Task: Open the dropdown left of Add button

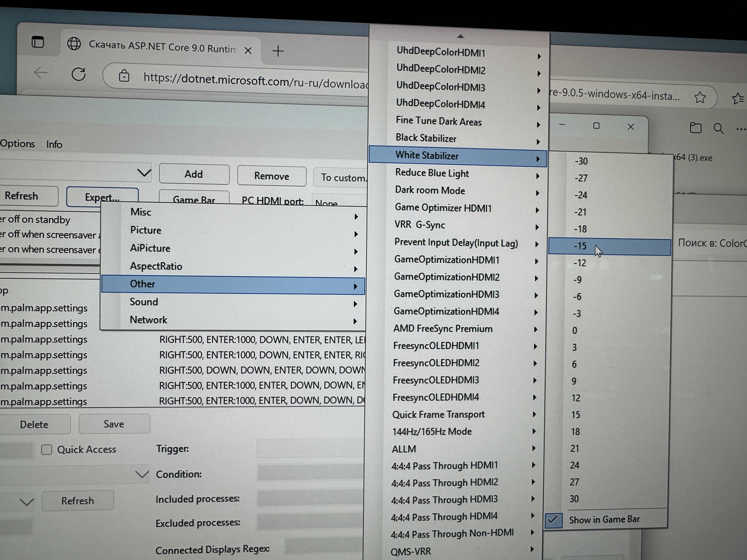Action: click(144, 173)
